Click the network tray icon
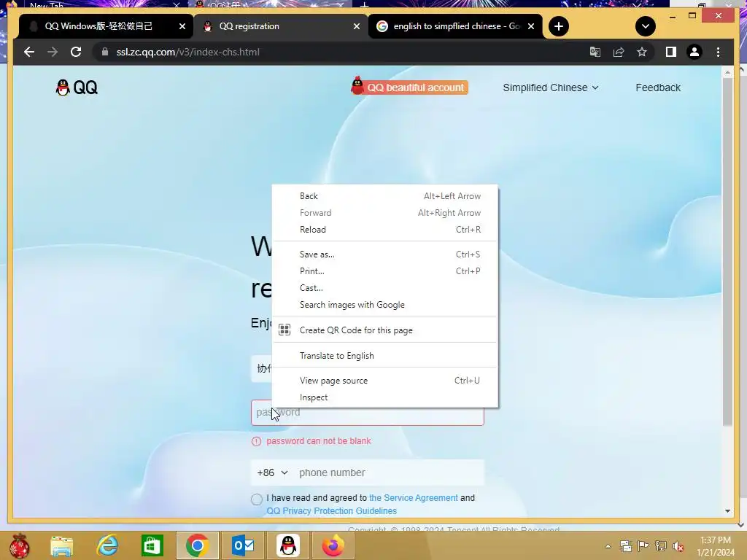 (x=661, y=546)
